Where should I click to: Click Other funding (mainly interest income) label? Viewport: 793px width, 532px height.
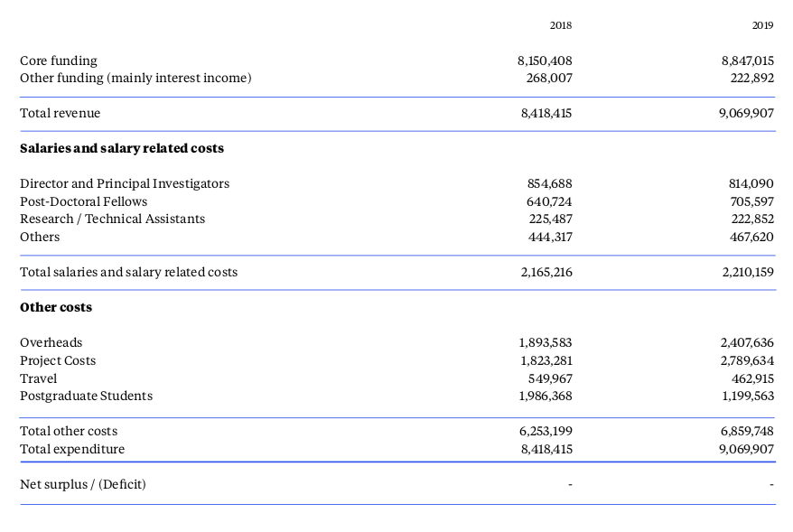click(135, 78)
